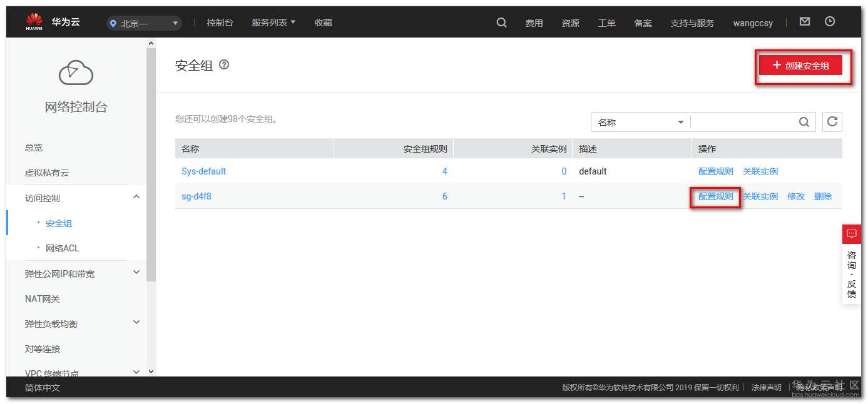Click rule count 4 of Sys-default

coord(445,171)
